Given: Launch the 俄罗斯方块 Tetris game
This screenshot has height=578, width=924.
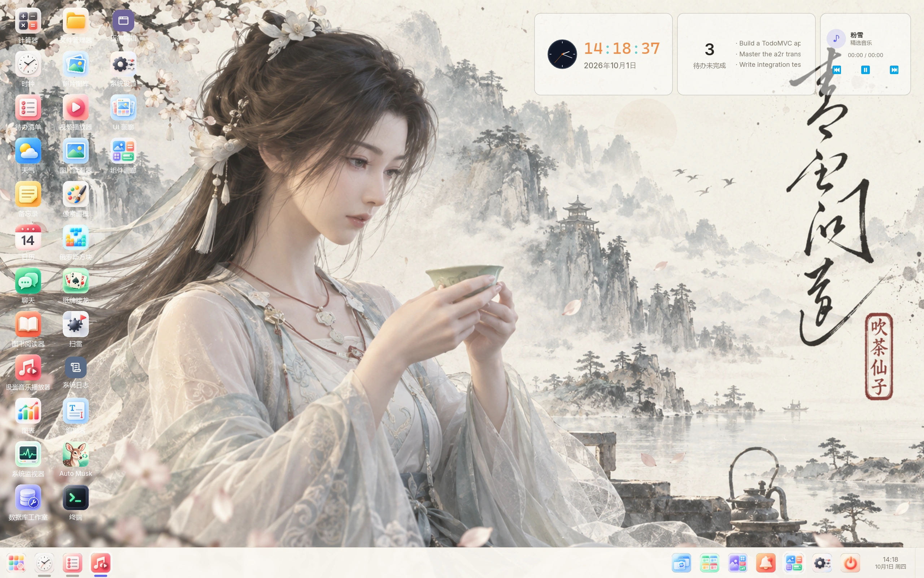Looking at the screenshot, I should (x=75, y=237).
